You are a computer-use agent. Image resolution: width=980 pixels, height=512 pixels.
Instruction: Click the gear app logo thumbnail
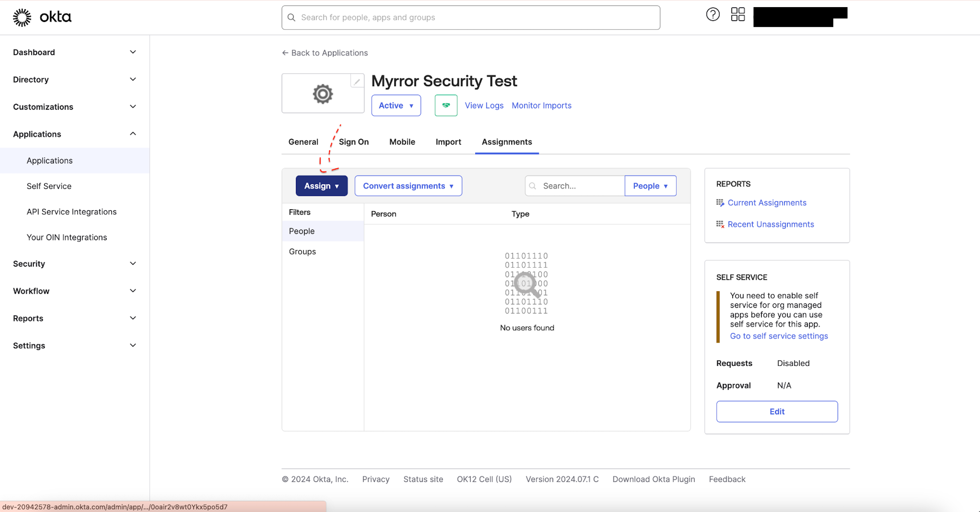tap(323, 94)
